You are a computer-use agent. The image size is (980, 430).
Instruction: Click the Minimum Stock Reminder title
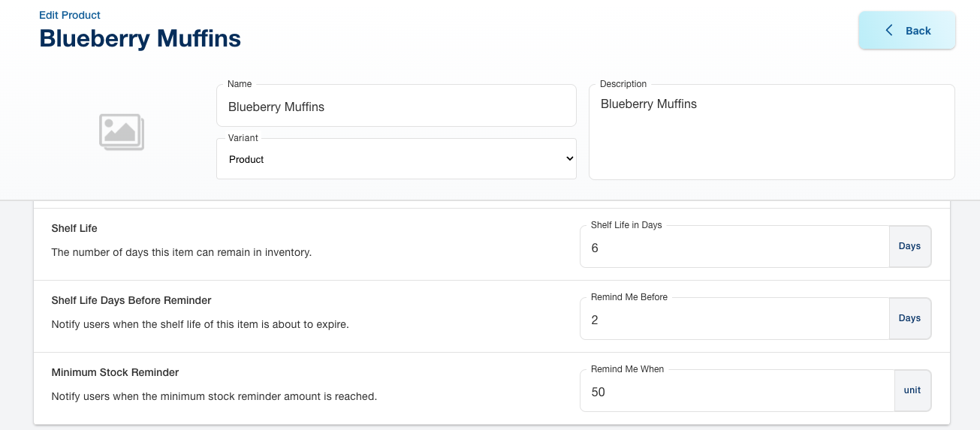[115, 372]
